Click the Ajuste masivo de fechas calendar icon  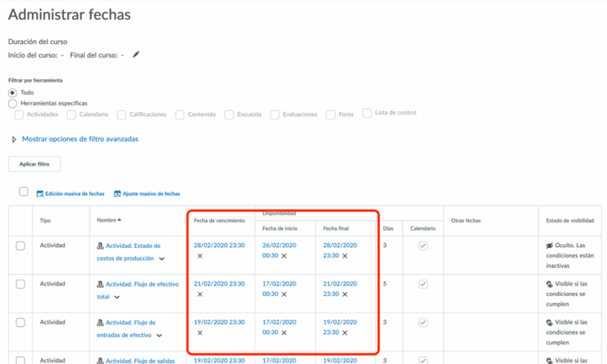pos(118,193)
